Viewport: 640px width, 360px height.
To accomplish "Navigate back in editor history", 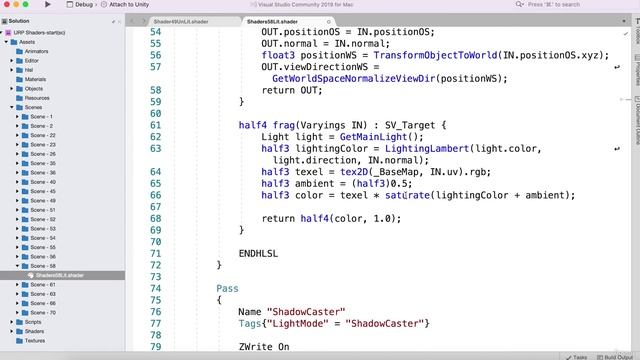I will pos(132,21).
